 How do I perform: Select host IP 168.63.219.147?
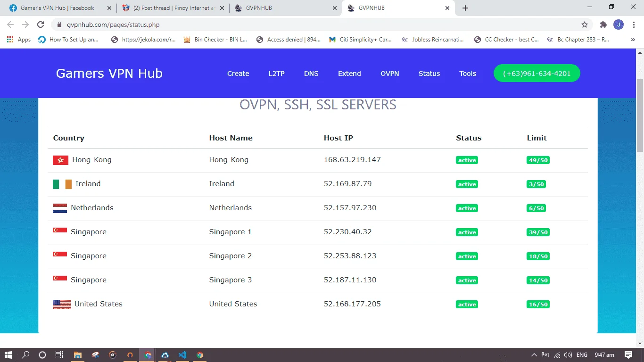(352, 160)
